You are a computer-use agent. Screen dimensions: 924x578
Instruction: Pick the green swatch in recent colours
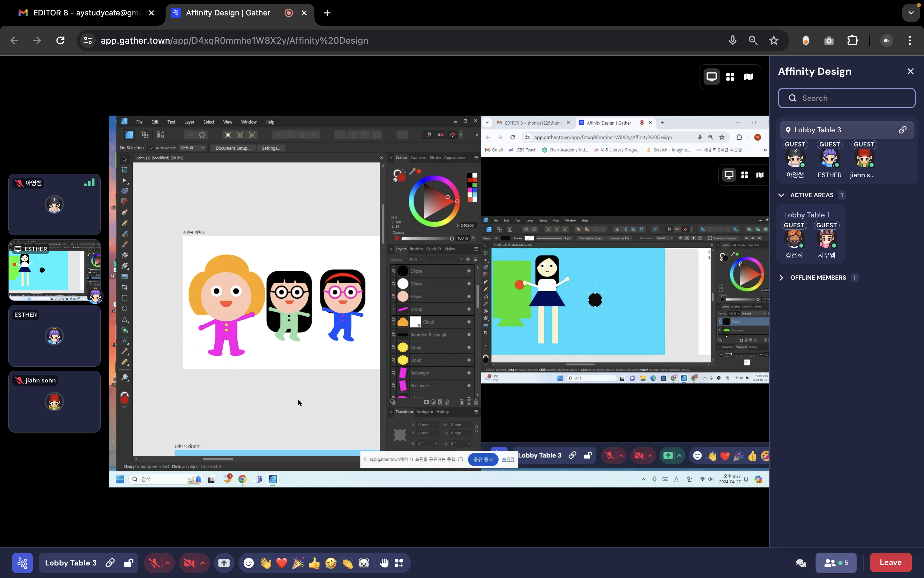tap(474, 185)
